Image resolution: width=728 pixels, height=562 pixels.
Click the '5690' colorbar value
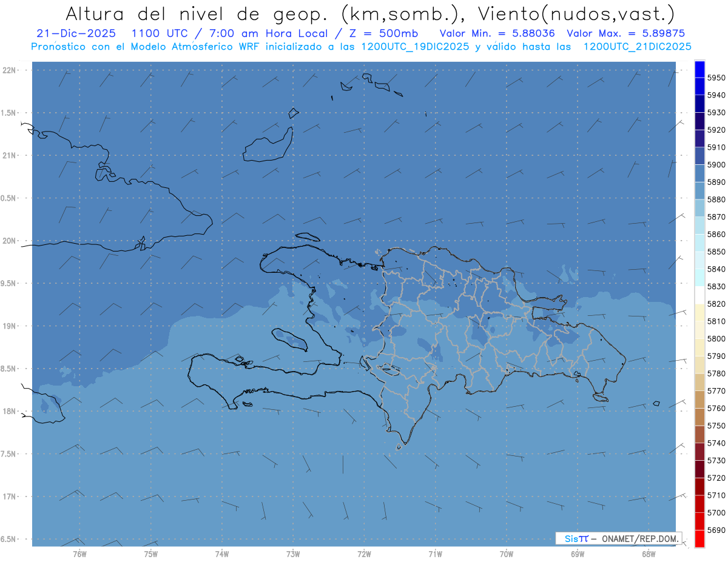click(716, 530)
